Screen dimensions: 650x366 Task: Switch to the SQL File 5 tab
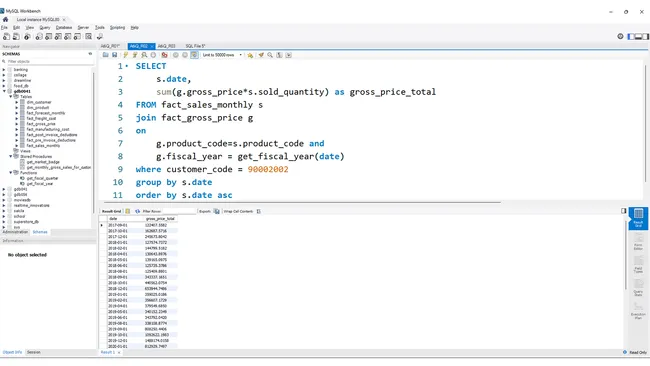pyautogui.click(x=195, y=46)
